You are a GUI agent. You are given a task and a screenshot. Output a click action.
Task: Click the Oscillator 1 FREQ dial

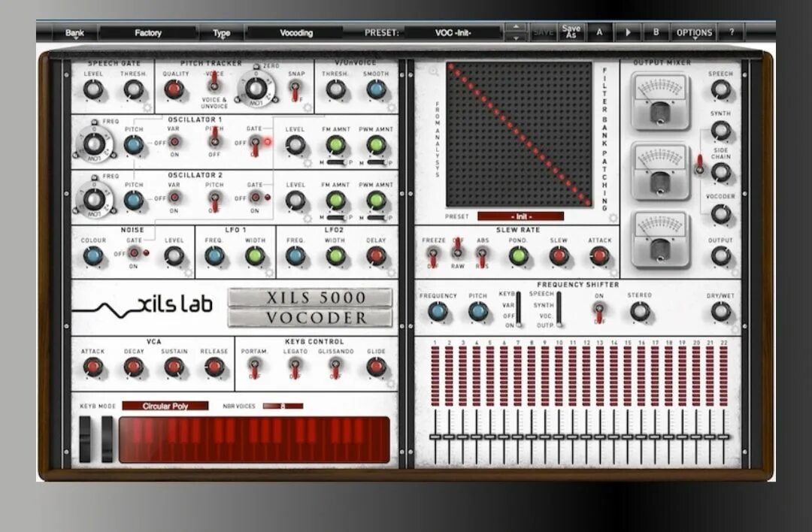(x=94, y=144)
